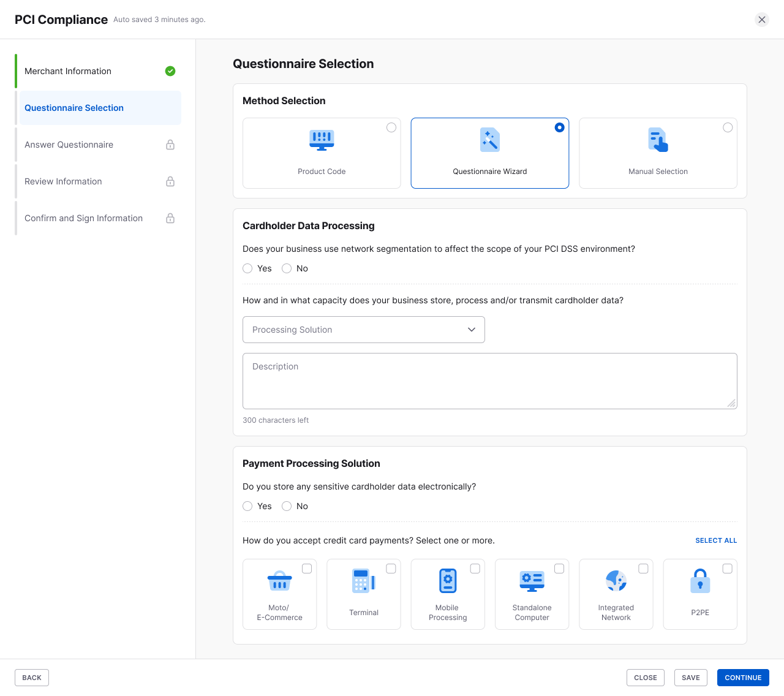The image size is (784, 696).
Task: Click the P2PE padlock icon
Action: click(x=700, y=581)
